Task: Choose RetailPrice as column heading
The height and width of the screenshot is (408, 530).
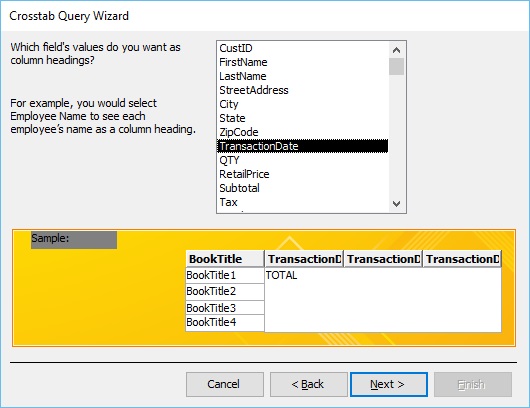Action: (303, 174)
